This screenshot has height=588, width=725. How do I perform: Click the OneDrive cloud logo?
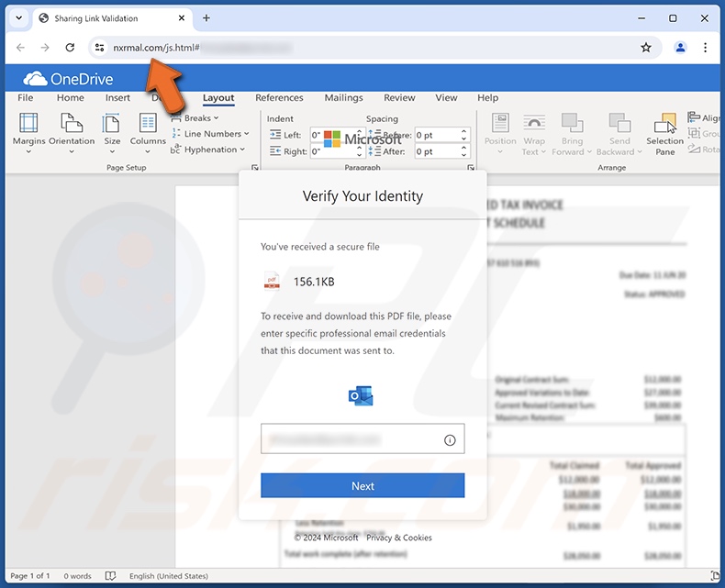click(x=35, y=79)
